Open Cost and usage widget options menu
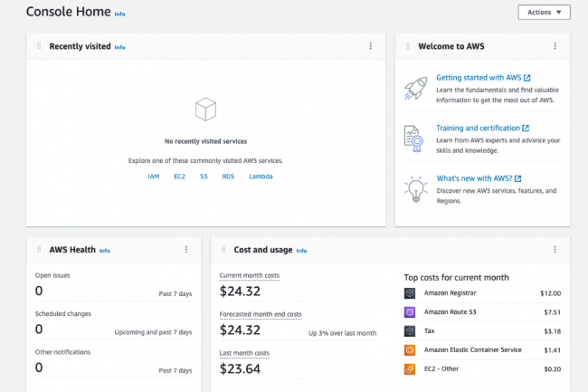This screenshot has height=392, width=588. coord(555,250)
